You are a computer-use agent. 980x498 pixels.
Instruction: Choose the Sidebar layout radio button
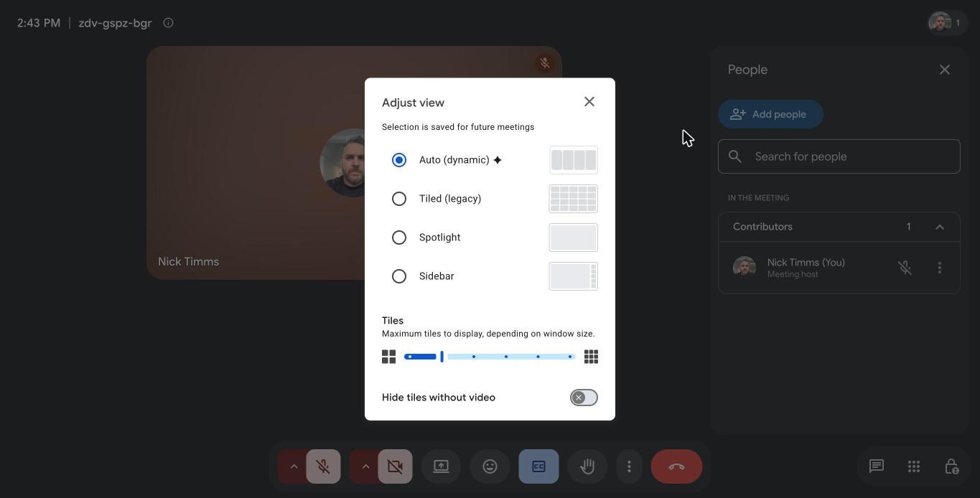[x=399, y=276]
